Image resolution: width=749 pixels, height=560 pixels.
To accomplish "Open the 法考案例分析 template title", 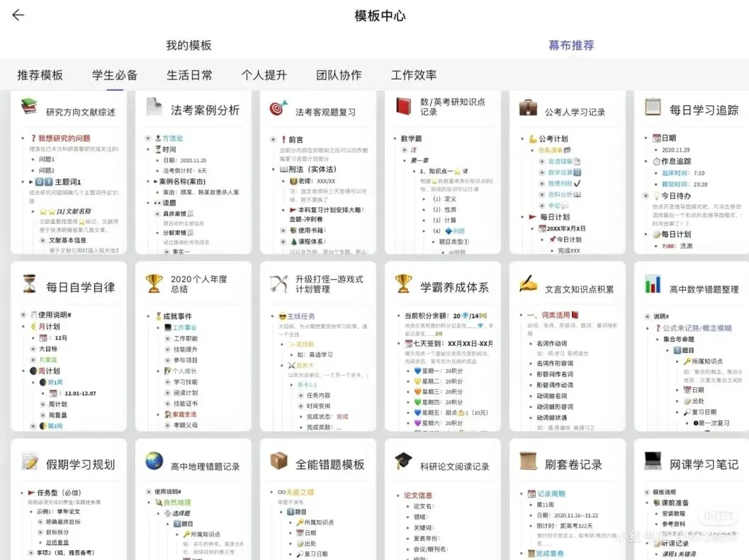I will click(205, 111).
